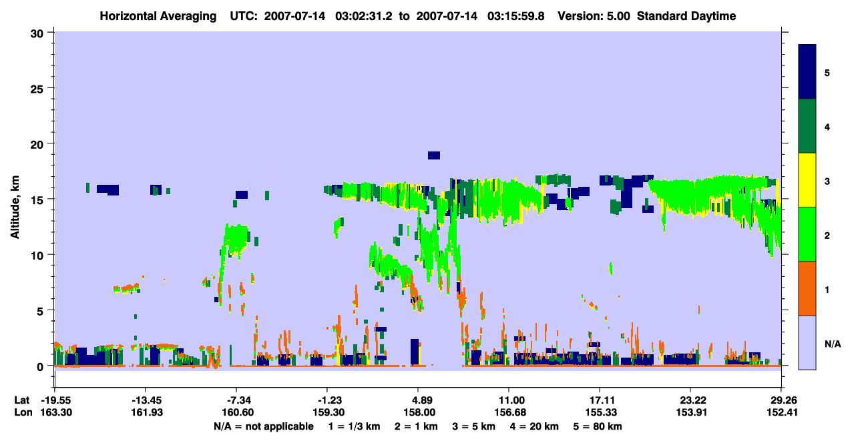The image size is (868, 445).
Task: Click longitude value 158.00
Action: 418,412
